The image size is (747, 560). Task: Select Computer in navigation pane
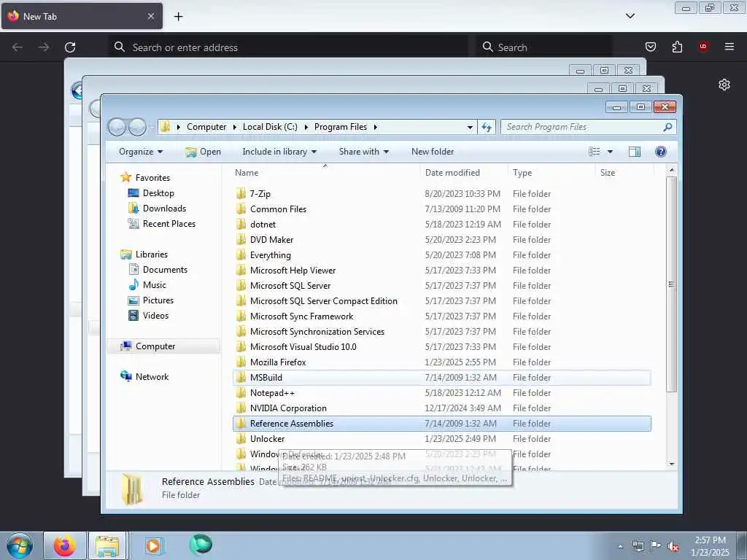pyautogui.click(x=155, y=346)
